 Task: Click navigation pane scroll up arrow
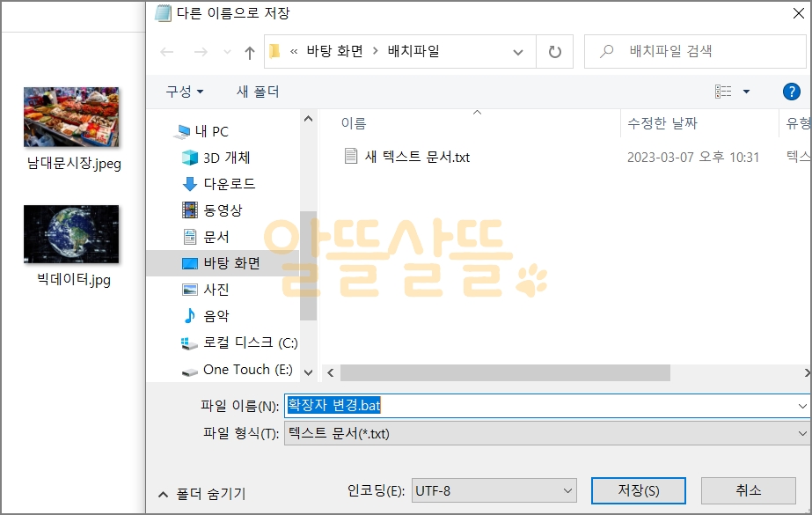coord(308,119)
